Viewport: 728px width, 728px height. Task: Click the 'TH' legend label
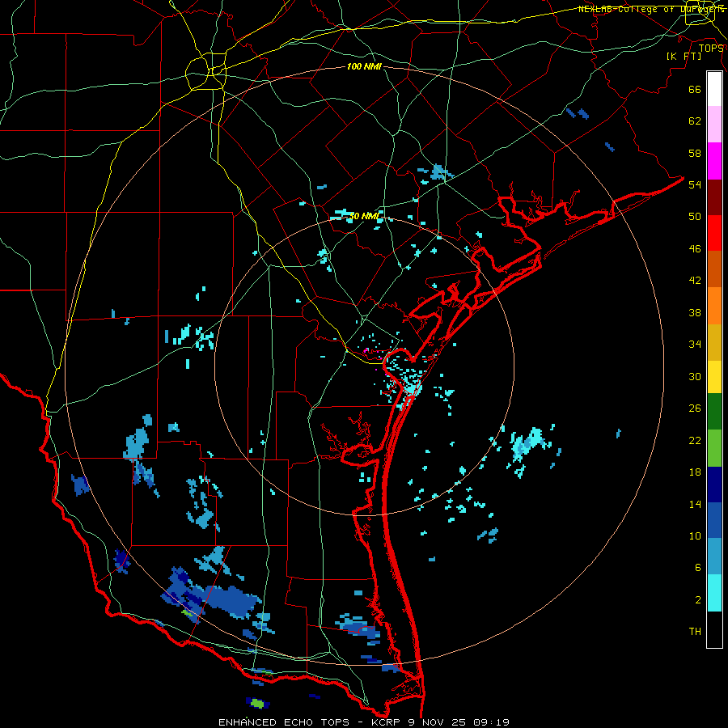(695, 632)
